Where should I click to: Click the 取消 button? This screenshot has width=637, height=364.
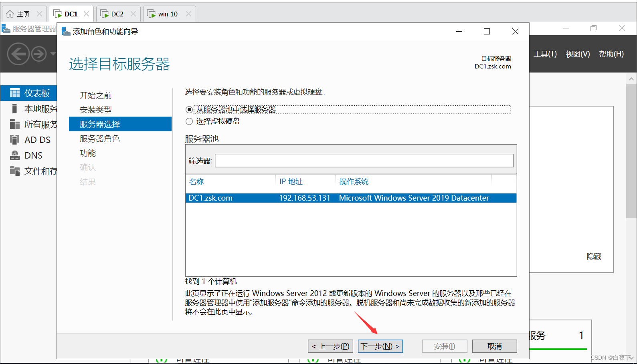495,346
